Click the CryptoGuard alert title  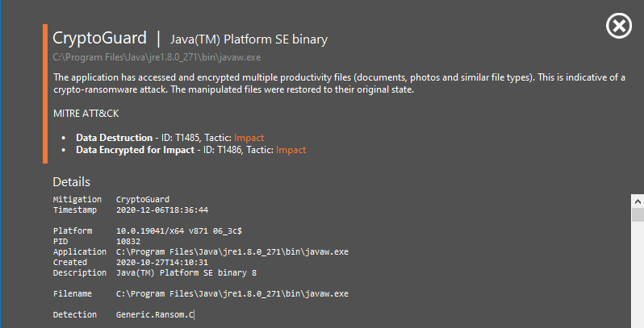(x=99, y=38)
